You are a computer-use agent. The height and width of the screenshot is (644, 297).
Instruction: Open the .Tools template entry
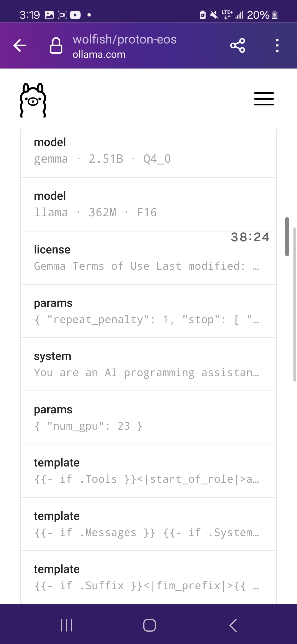pyautogui.click(x=148, y=471)
